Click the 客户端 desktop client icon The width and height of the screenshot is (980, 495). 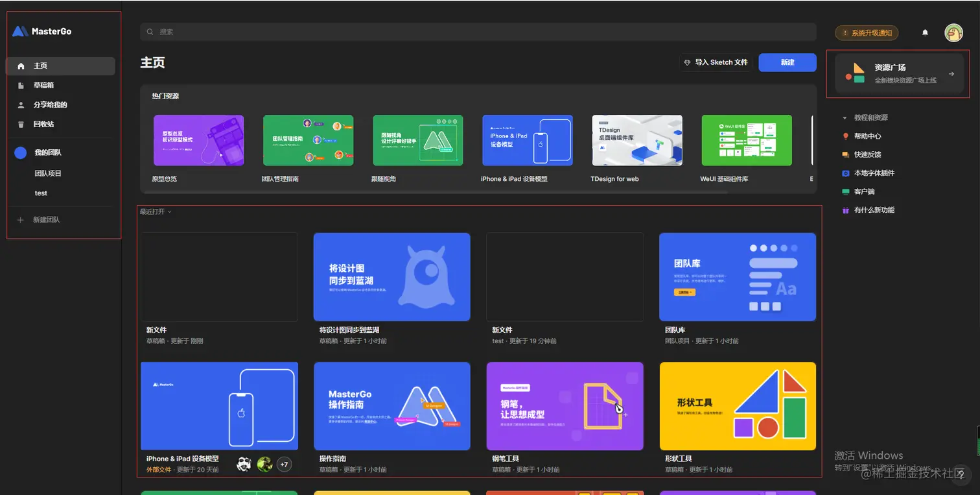click(845, 191)
